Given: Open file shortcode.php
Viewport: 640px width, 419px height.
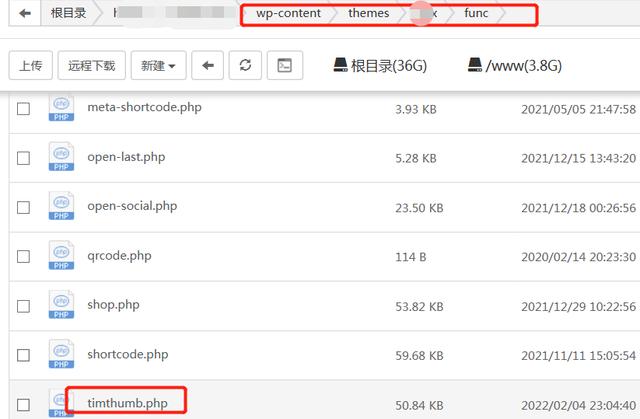Looking at the screenshot, I should pyautogui.click(x=127, y=354).
